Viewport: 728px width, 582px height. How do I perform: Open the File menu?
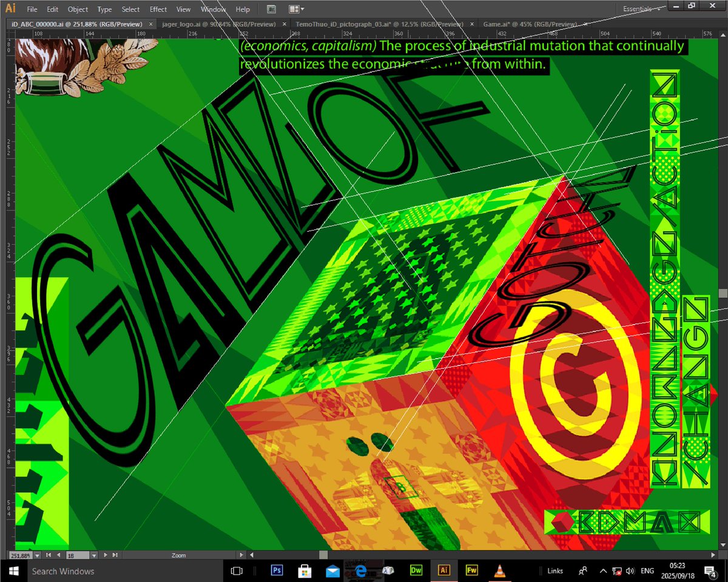click(32, 9)
